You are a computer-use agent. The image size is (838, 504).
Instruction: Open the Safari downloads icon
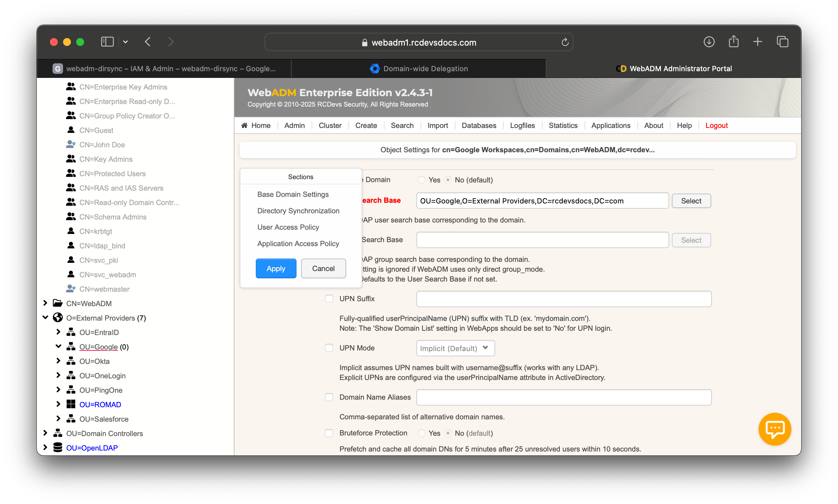click(709, 42)
